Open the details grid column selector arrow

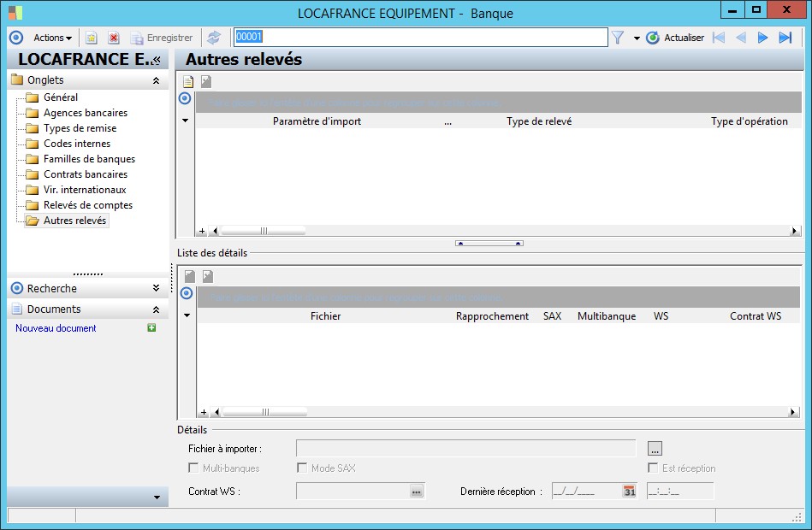(x=187, y=315)
